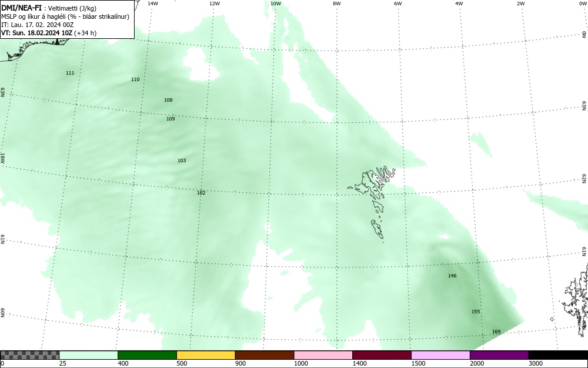Click the 2W longitude label

click(520, 4)
